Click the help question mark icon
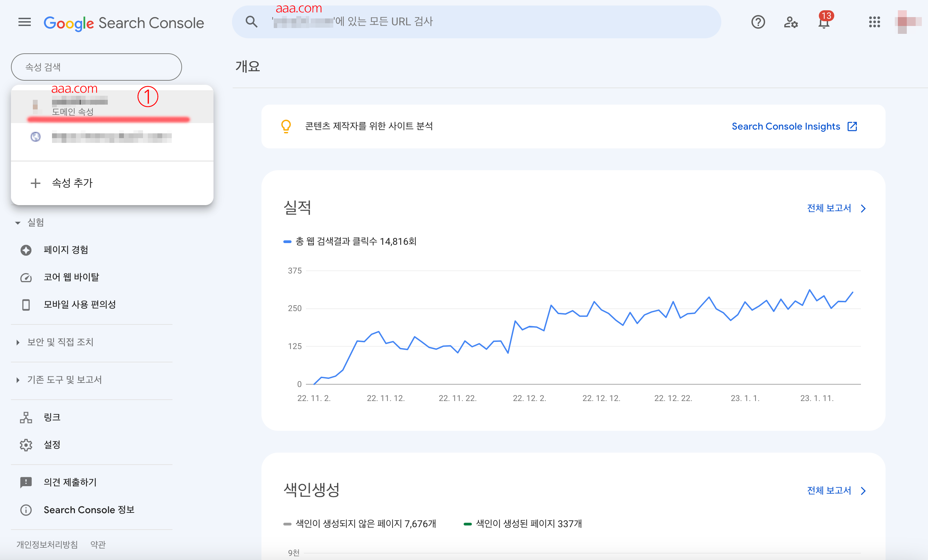This screenshot has height=560, width=928. pos(758,22)
